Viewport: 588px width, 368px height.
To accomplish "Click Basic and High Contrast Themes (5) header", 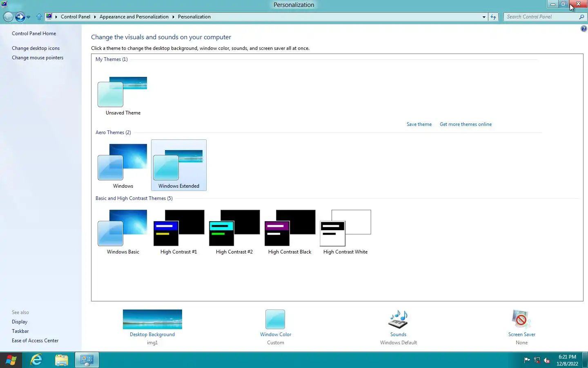I will click(134, 198).
